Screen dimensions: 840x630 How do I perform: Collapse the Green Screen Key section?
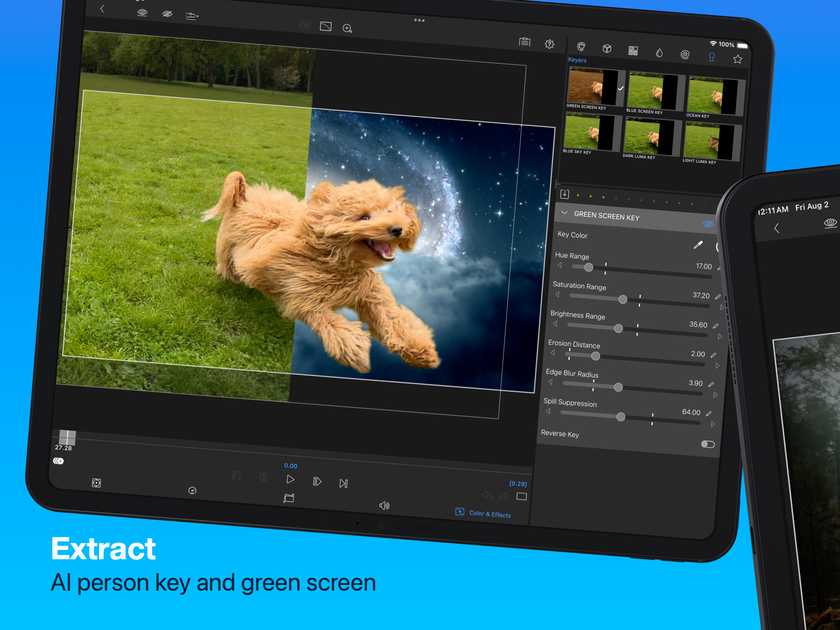pyautogui.click(x=564, y=213)
